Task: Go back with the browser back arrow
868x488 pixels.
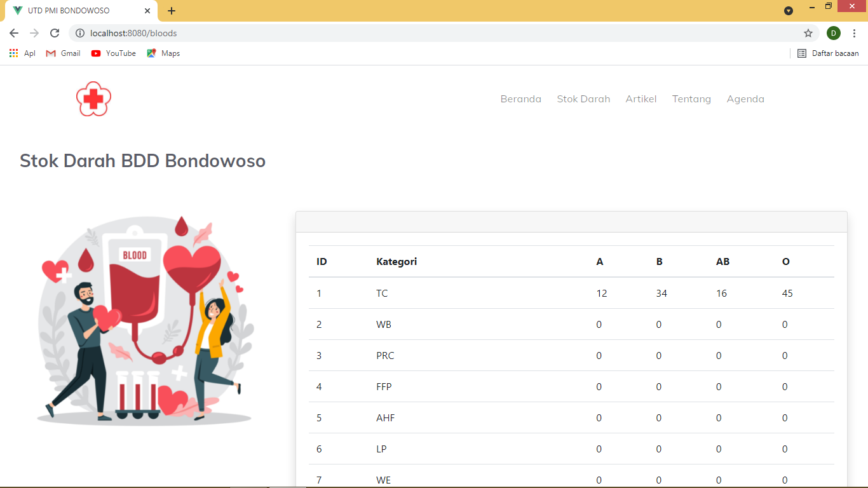Action: [14, 33]
